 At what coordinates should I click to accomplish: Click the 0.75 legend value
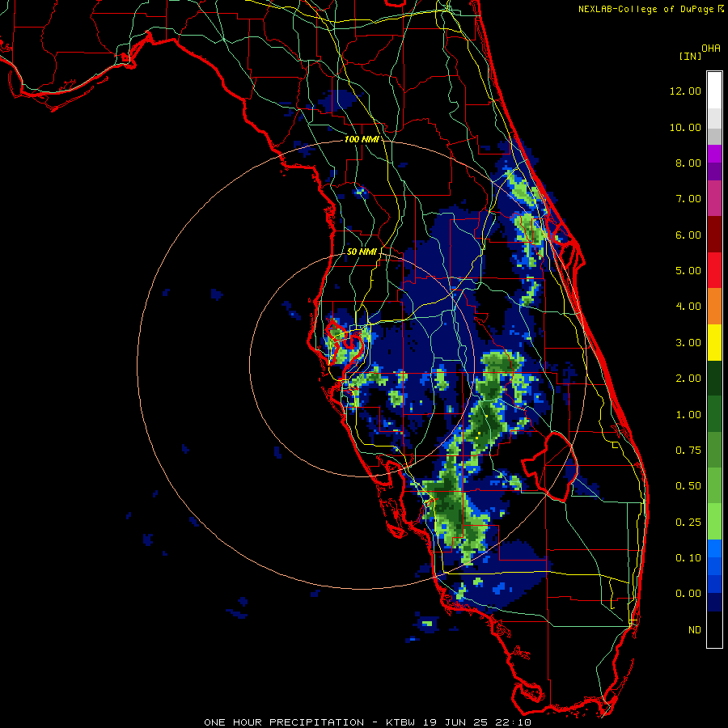[x=688, y=451]
